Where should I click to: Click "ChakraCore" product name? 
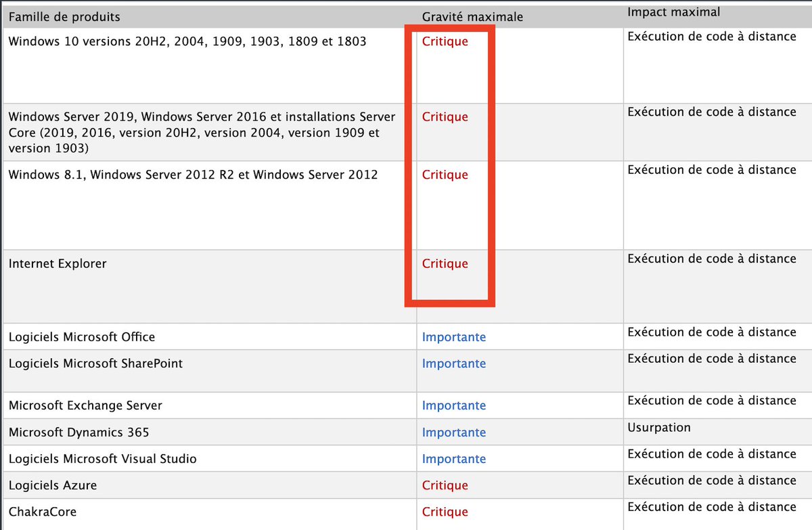[42, 512]
